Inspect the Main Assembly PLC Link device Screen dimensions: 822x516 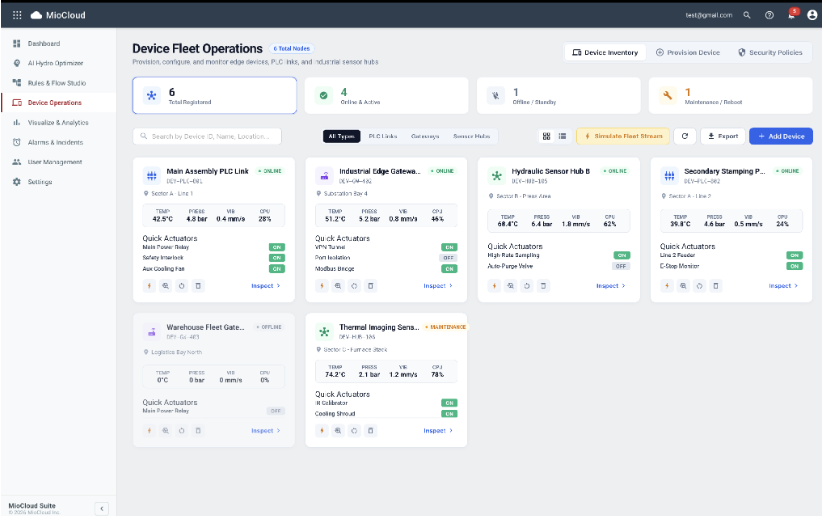point(266,286)
